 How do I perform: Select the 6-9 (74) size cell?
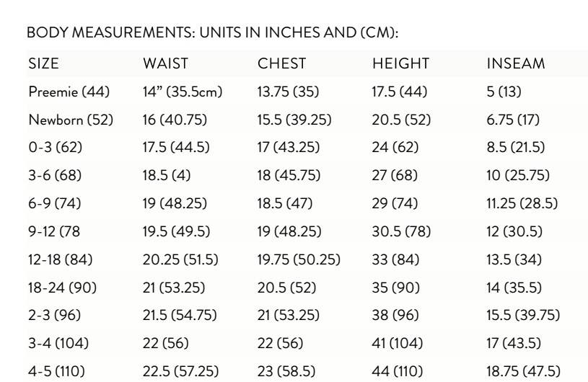(x=55, y=203)
